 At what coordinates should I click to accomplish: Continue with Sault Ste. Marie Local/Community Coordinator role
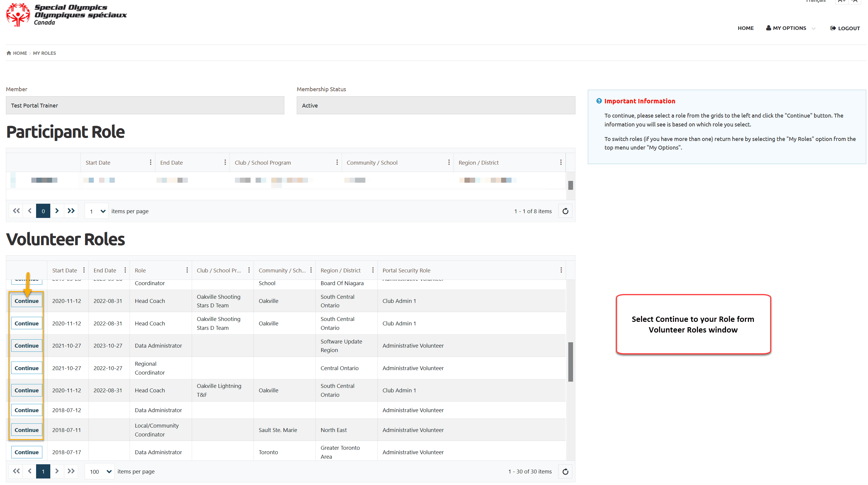(27, 430)
